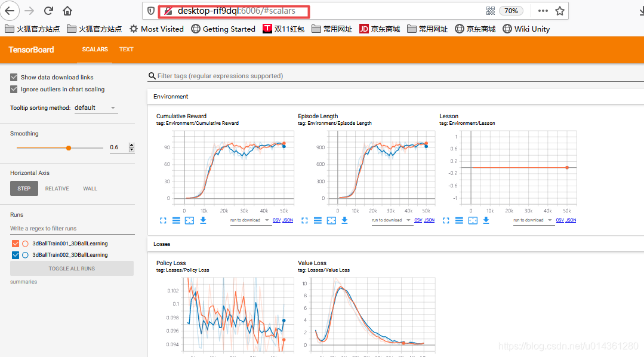This screenshot has width=644, height=357.
Task: Select STEP horizontal axis
Action: (x=24, y=189)
